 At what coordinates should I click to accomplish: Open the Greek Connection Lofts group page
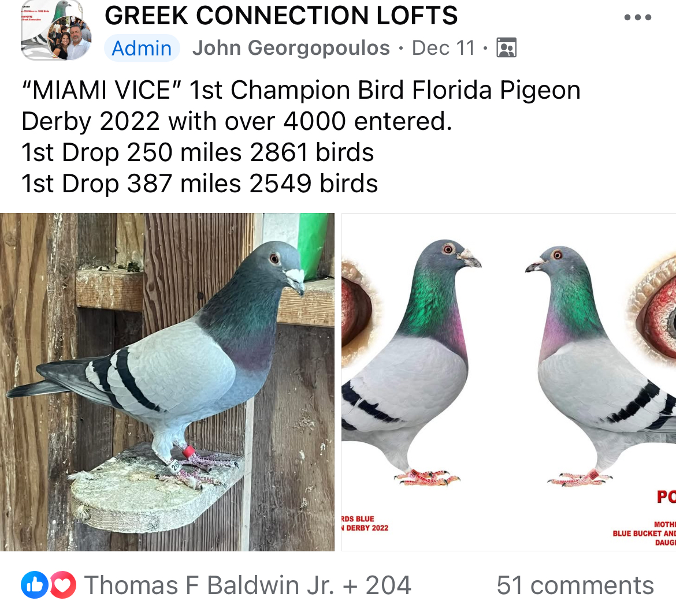[281, 16]
